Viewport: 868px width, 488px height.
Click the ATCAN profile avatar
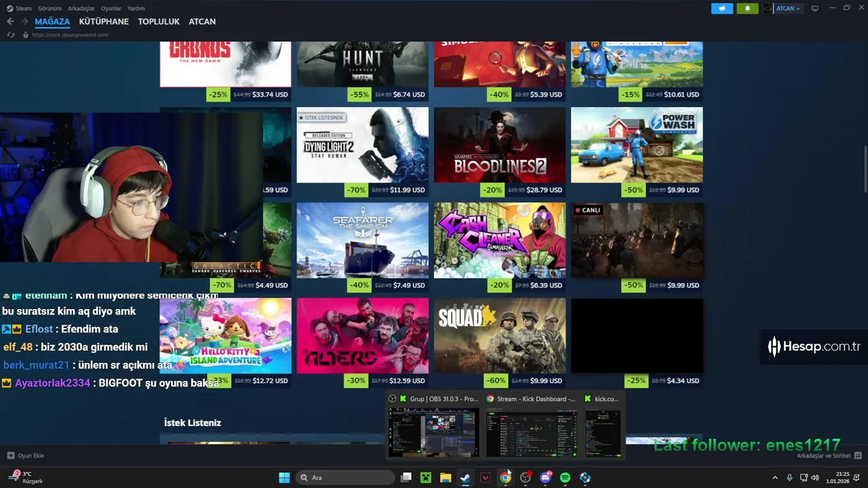pos(768,8)
